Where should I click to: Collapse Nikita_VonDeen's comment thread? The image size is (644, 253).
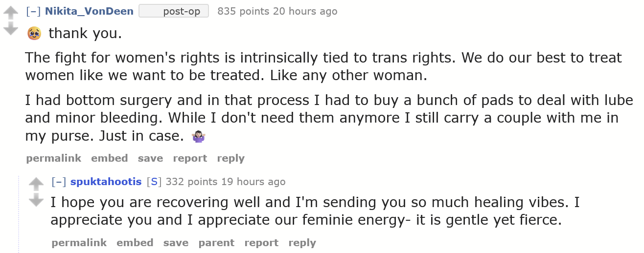[x=33, y=11]
